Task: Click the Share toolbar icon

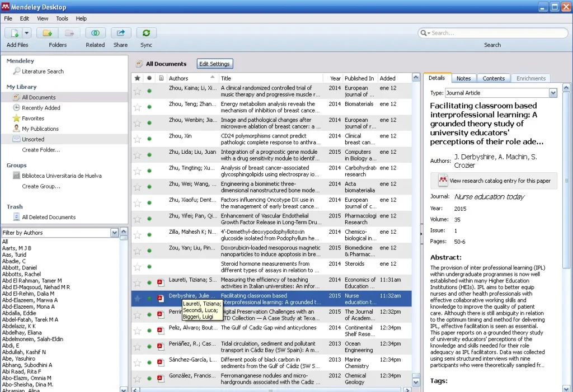Action: pyautogui.click(x=120, y=34)
